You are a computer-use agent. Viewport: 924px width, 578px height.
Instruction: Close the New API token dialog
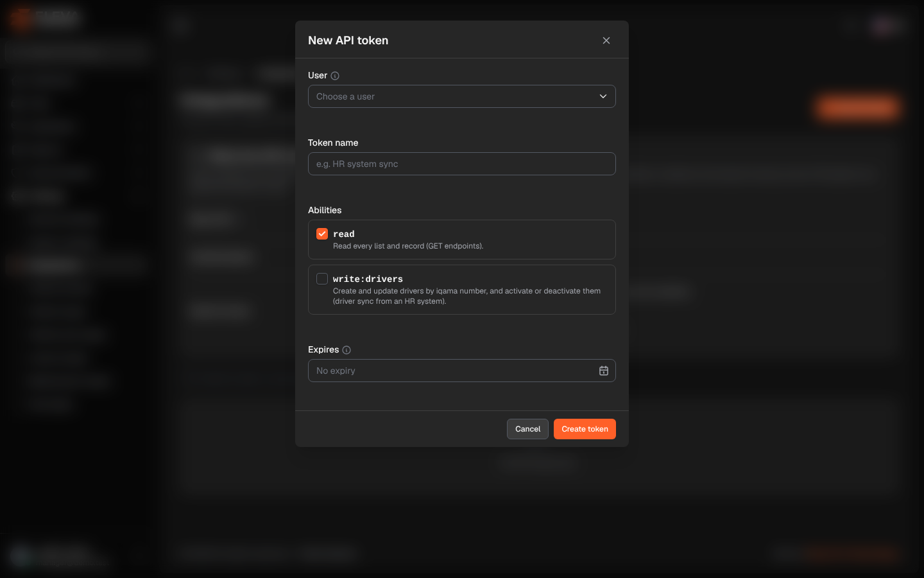tap(606, 40)
